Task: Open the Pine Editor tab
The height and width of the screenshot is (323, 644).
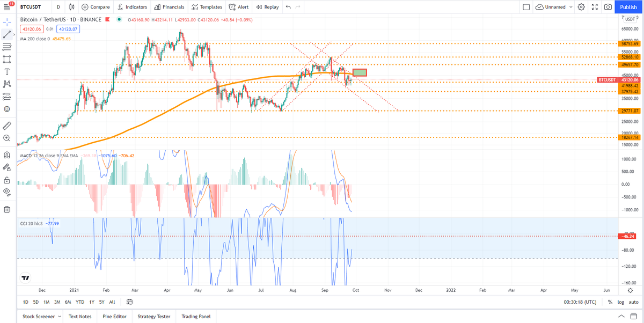Action: 113,317
